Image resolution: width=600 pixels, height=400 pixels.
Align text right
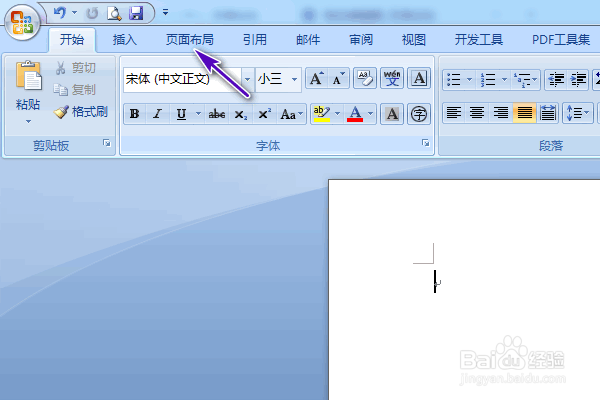pos(501,113)
